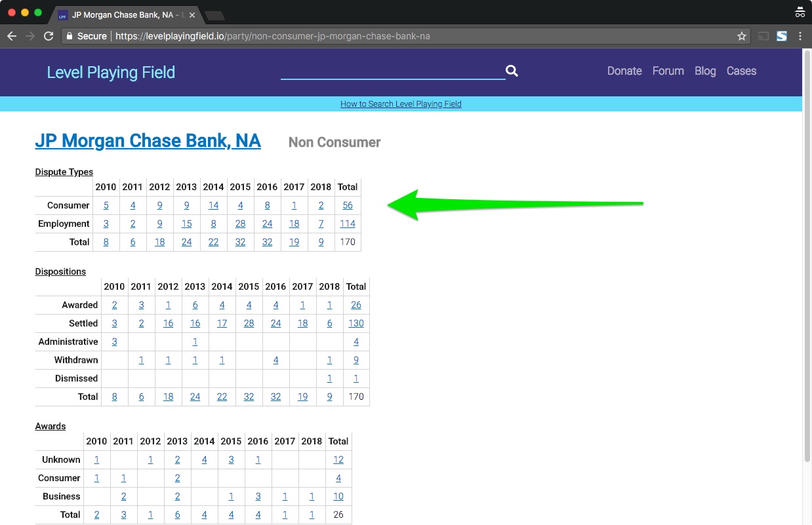Open Awards Total 2013 value 6
Image resolution: width=812 pixels, height=525 pixels.
pos(177,515)
